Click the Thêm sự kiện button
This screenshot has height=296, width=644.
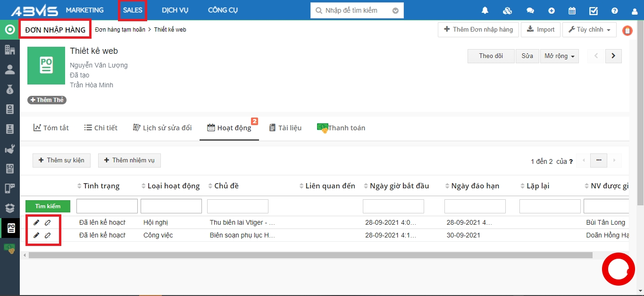pyautogui.click(x=61, y=161)
